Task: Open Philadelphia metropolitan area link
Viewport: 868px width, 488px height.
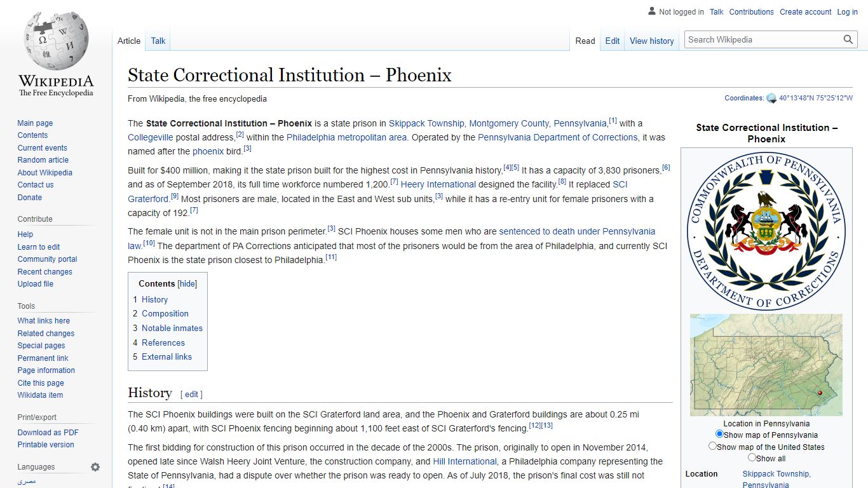Action: click(347, 137)
